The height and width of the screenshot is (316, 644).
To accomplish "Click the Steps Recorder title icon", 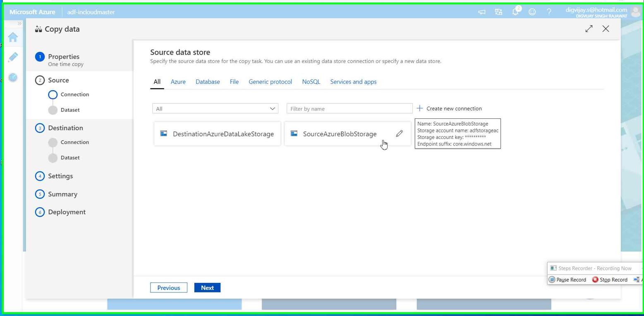I will 553,268.
